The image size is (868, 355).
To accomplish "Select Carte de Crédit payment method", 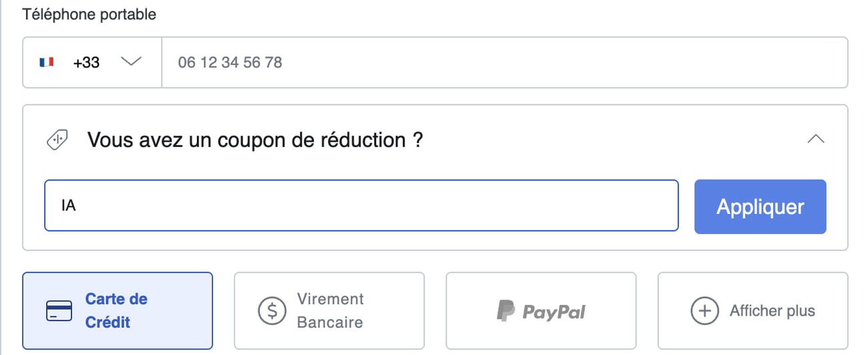I will pos(118,311).
